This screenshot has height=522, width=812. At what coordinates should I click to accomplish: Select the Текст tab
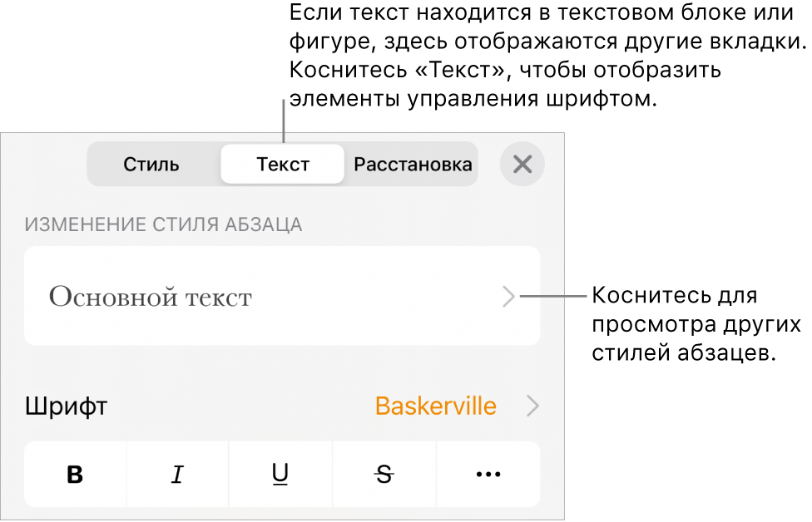tap(282, 164)
